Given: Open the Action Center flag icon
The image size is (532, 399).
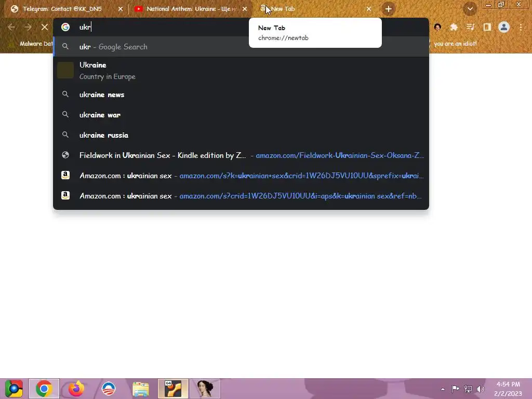Looking at the screenshot, I should (x=455, y=389).
